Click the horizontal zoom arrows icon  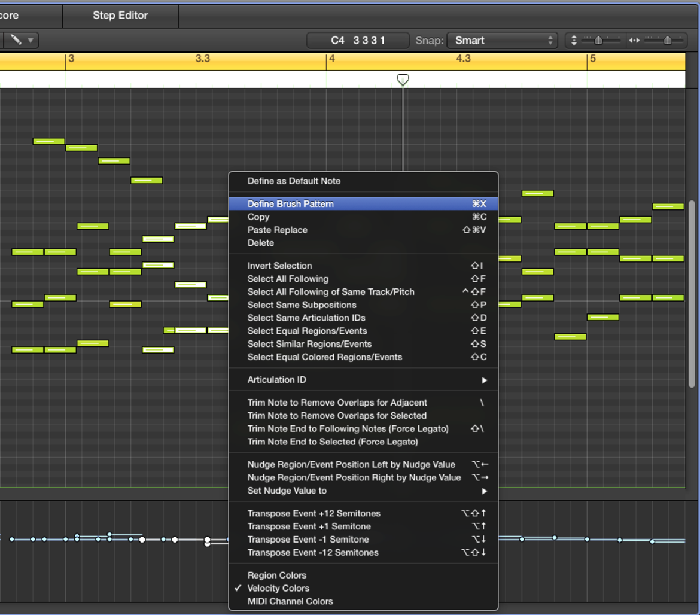pos(634,41)
